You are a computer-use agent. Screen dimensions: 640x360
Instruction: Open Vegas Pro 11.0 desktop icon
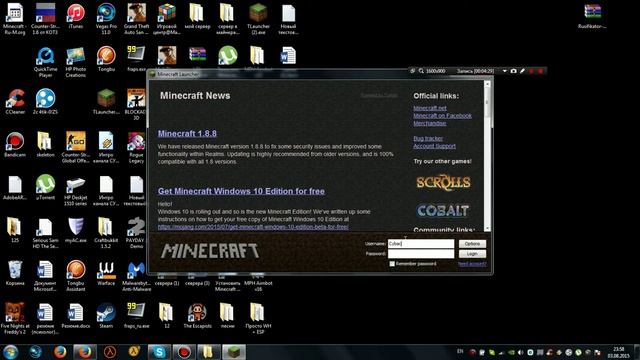pyautogui.click(x=106, y=18)
